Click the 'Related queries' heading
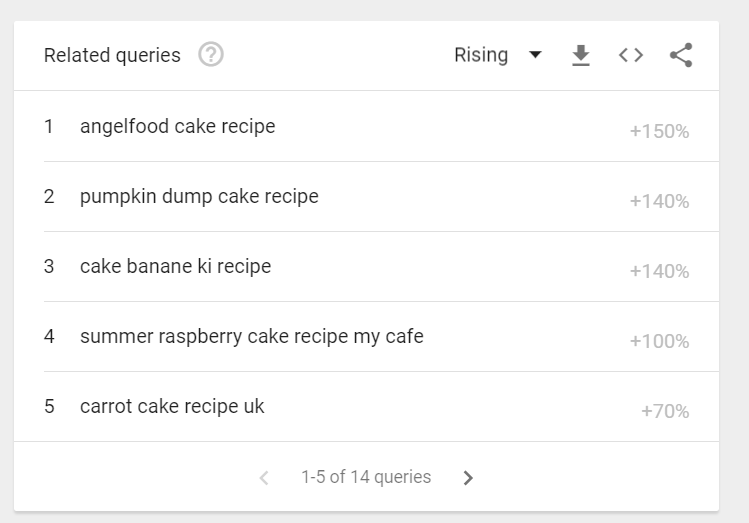The width and height of the screenshot is (749, 523). coord(112,55)
